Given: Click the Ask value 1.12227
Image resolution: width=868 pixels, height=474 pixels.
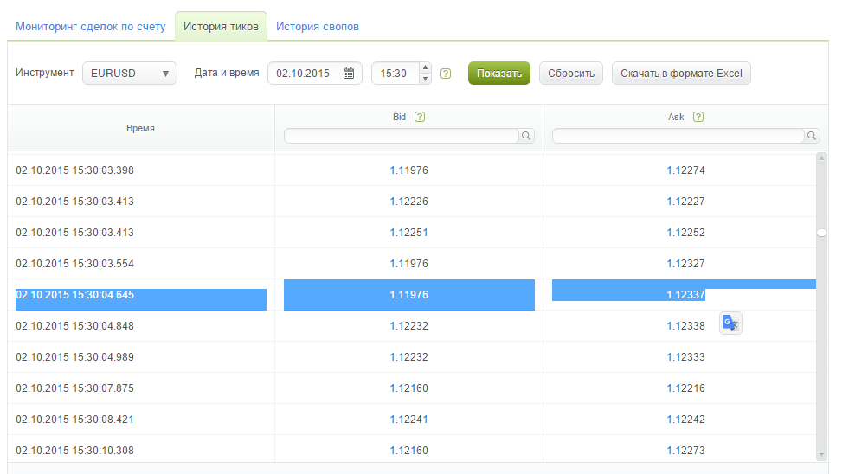Looking at the screenshot, I should (x=686, y=202).
